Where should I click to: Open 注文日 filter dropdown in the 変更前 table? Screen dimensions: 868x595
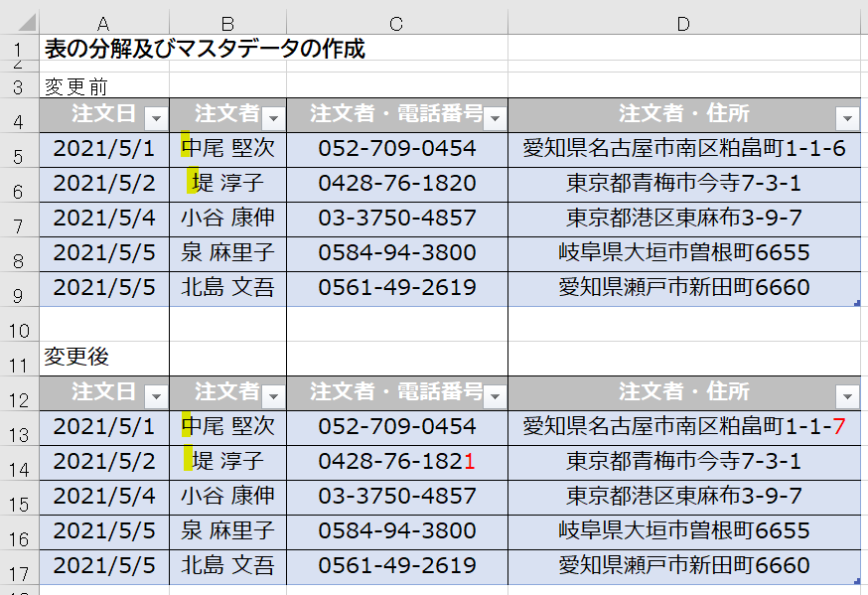(156, 119)
